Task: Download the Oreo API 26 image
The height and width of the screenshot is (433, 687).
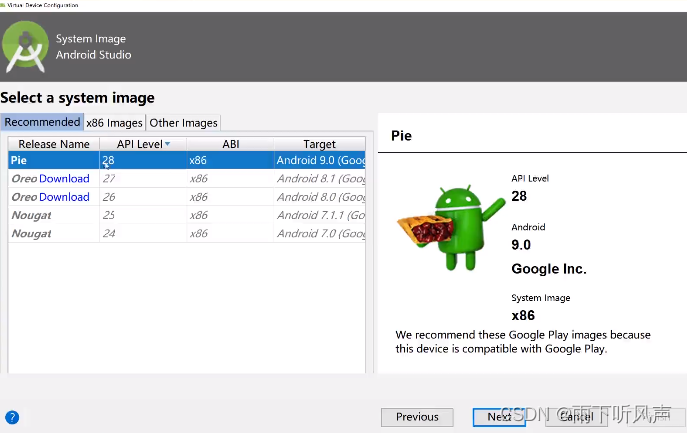Action: [x=64, y=197]
